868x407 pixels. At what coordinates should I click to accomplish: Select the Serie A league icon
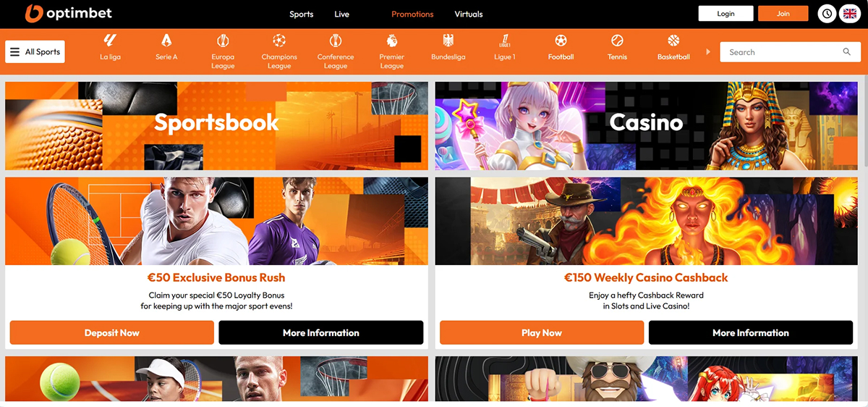[166, 41]
